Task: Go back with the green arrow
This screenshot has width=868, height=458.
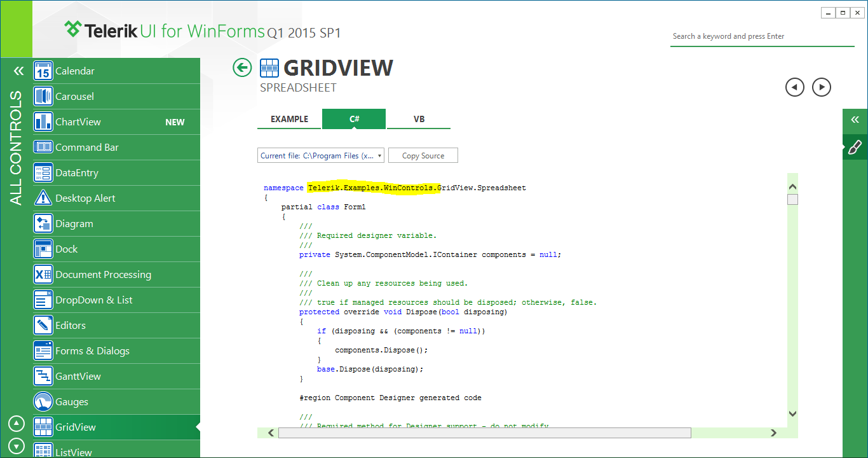Action: click(242, 67)
